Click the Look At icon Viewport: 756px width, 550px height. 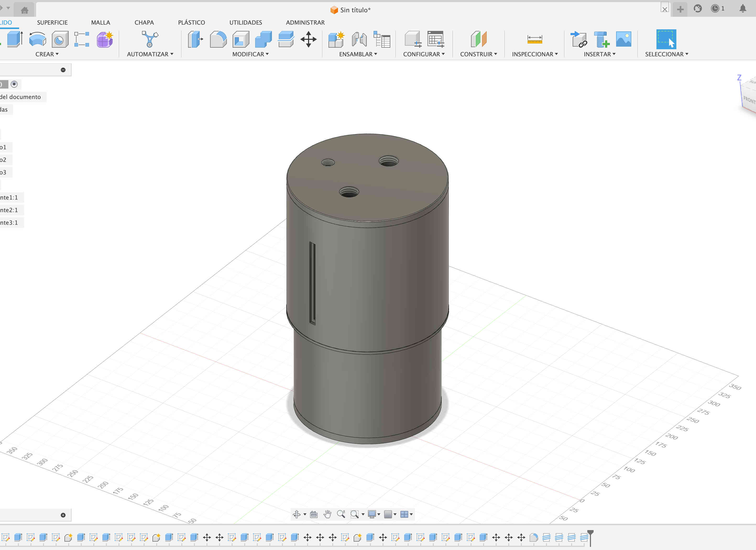pyautogui.click(x=314, y=514)
